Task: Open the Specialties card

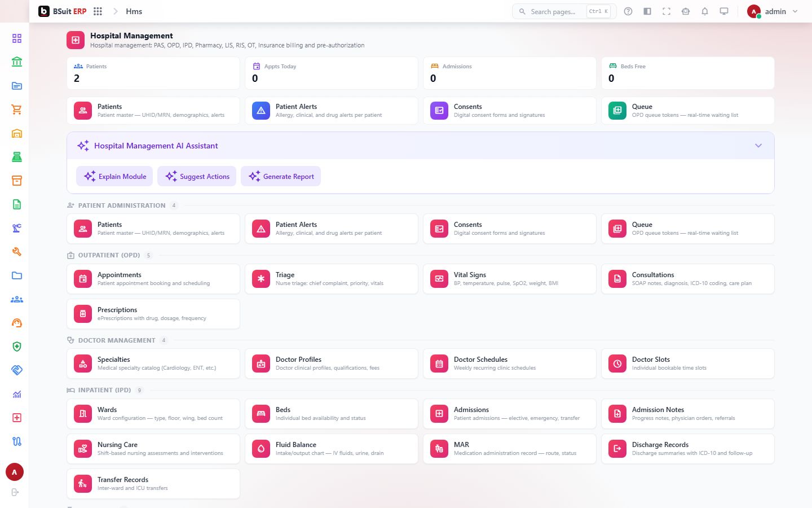Action: click(x=153, y=364)
